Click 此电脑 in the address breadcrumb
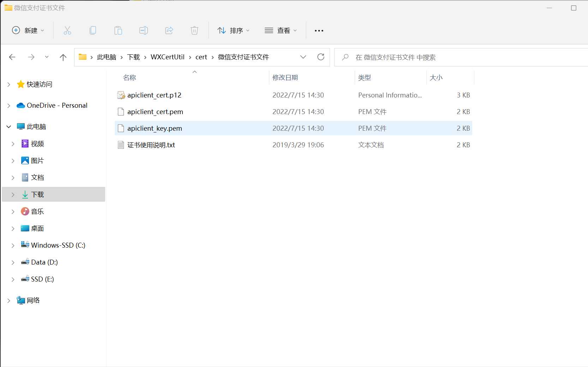The width and height of the screenshot is (588, 367). click(x=107, y=57)
